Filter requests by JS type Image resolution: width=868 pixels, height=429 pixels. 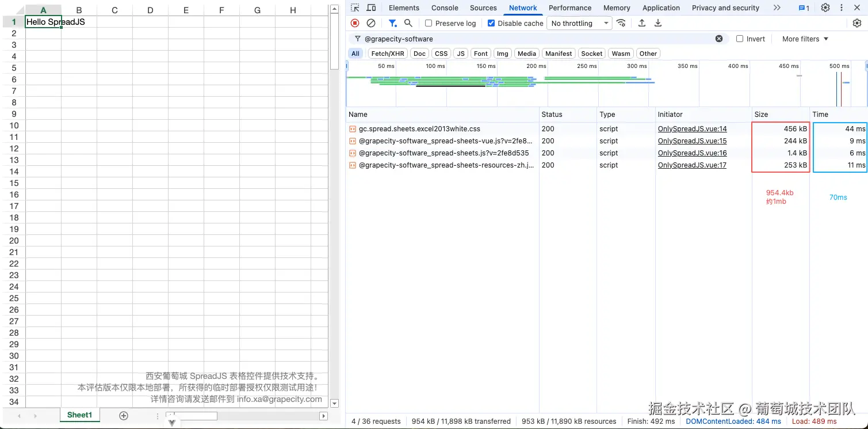coord(461,54)
